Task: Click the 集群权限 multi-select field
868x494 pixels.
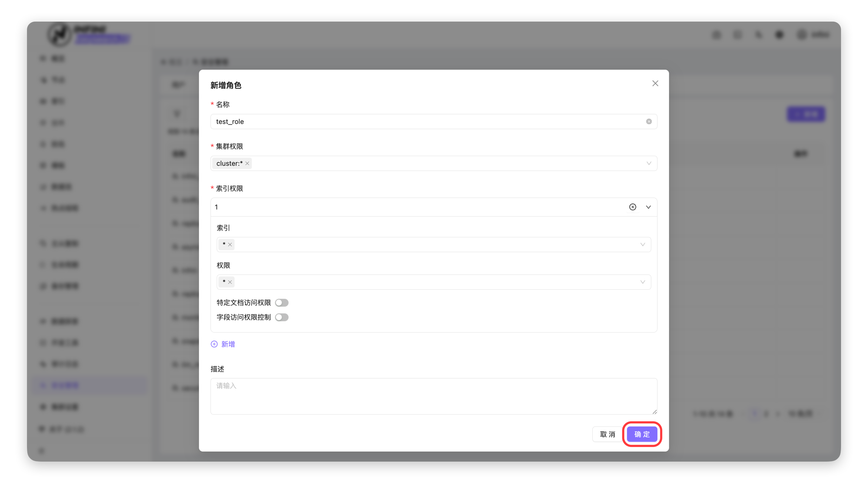Action: [441, 164]
